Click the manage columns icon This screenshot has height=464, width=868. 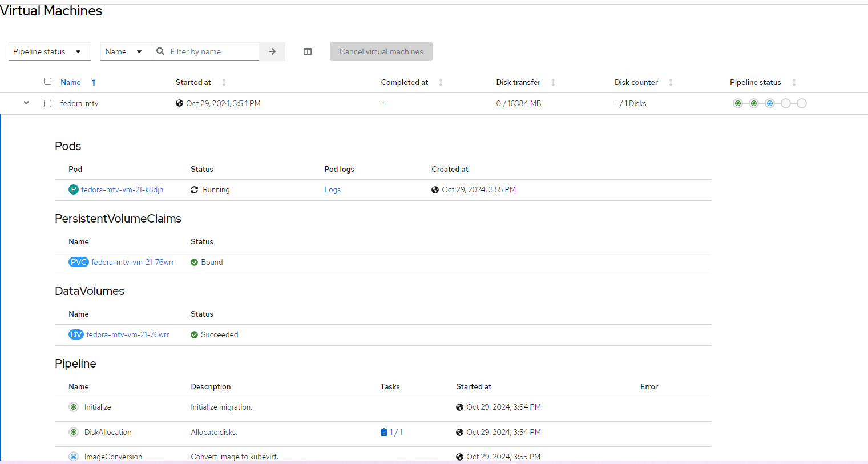[308, 51]
